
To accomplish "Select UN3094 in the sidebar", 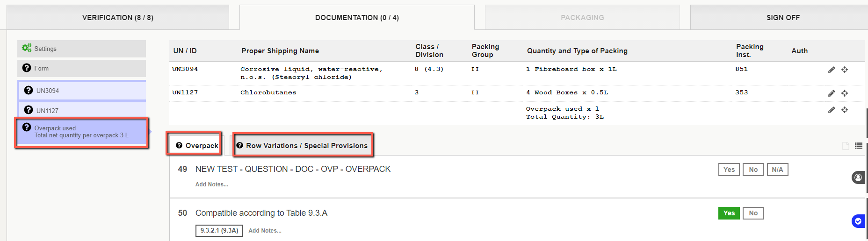I will pyautogui.click(x=82, y=91).
